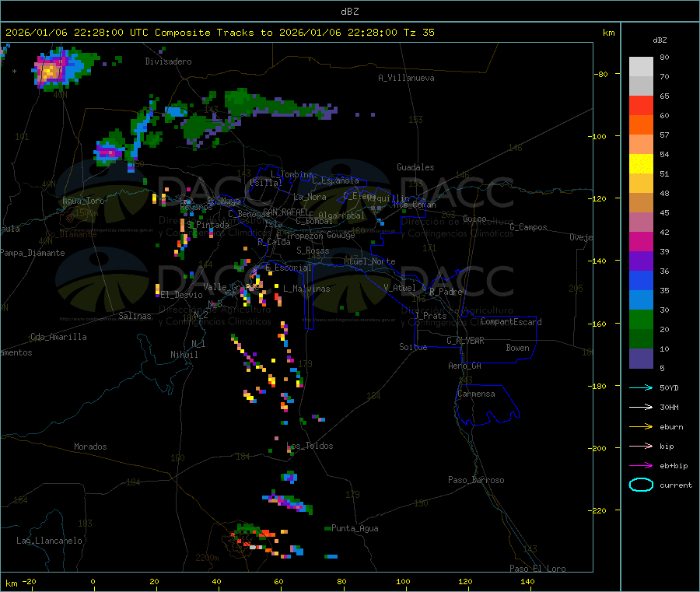Screen dimensions: 700x592
Task: Click the 'Tz 35' header value
Action: (x=418, y=33)
